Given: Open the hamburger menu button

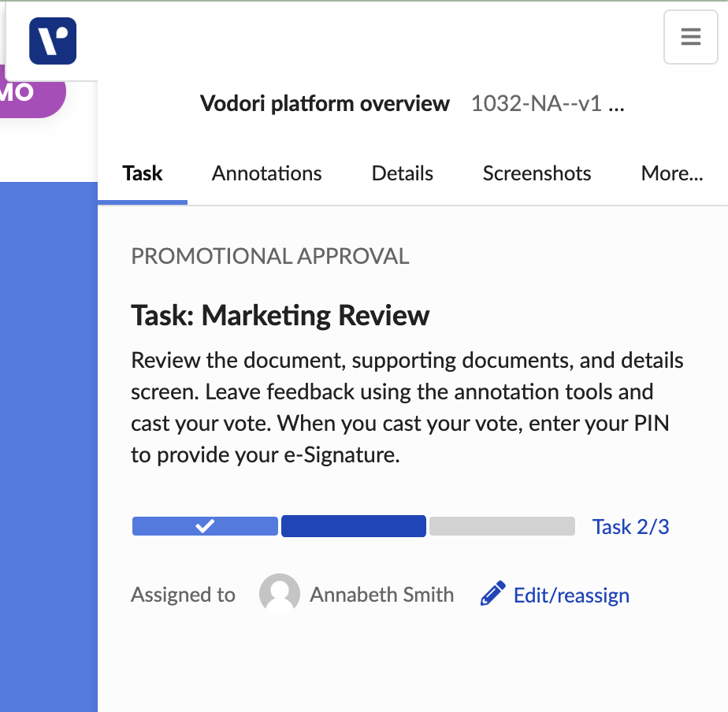Looking at the screenshot, I should click(x=690, y=37).
